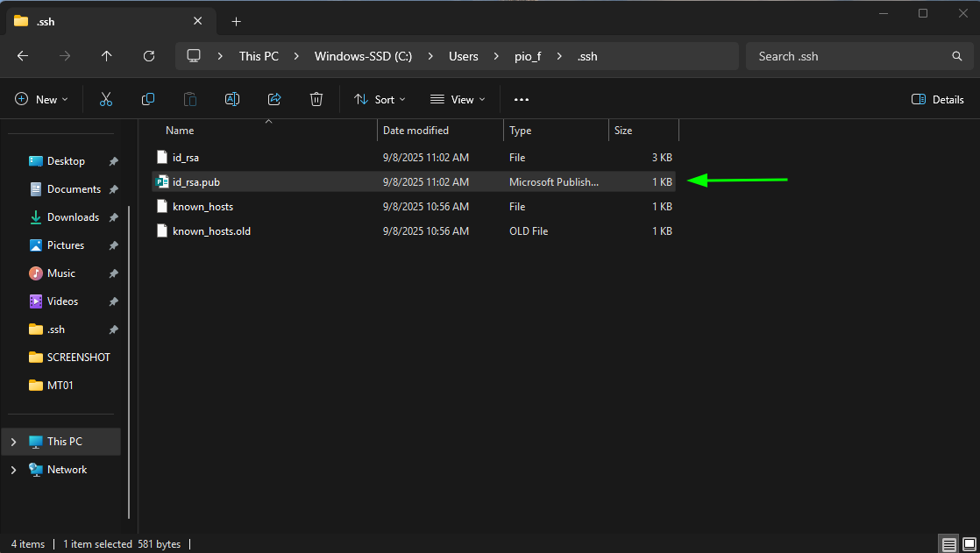Viewport: 980px width, 553px height.
Task: Click the Search .ssh input field
Action: coord(850,56)
